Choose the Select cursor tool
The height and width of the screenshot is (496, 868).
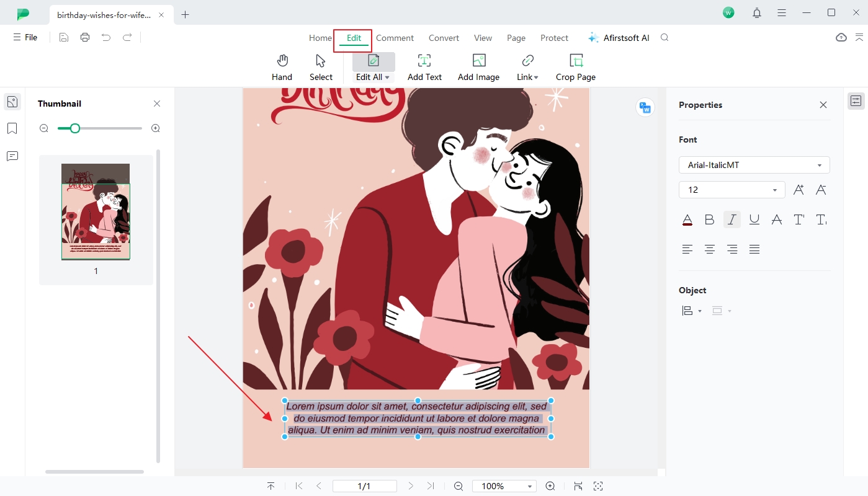coord(321,68)
